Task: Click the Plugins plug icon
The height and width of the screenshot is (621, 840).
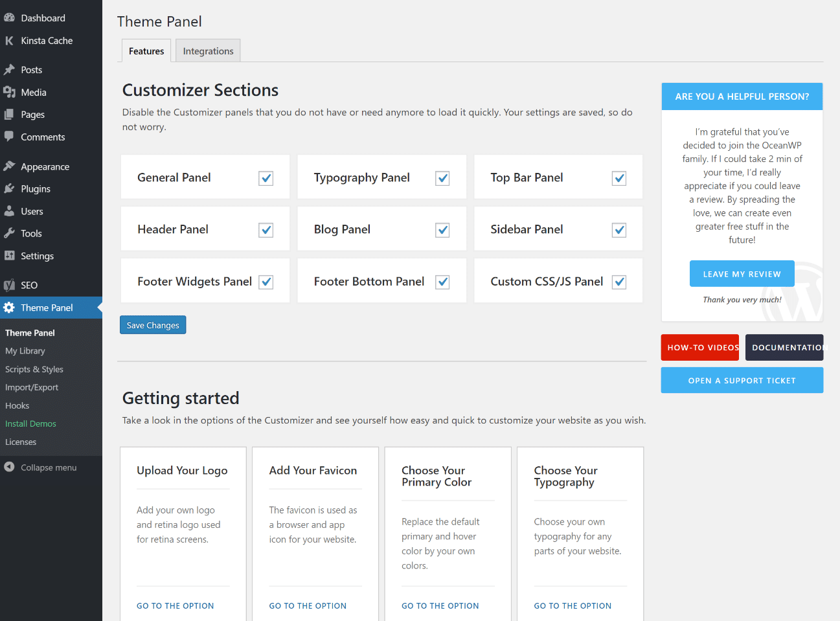Action: tap(9, 189)
